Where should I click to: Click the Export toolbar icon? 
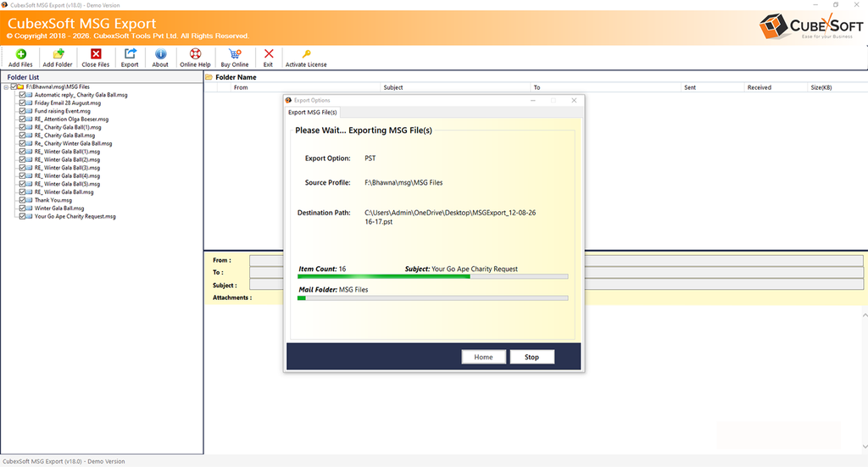coord(130,53)
